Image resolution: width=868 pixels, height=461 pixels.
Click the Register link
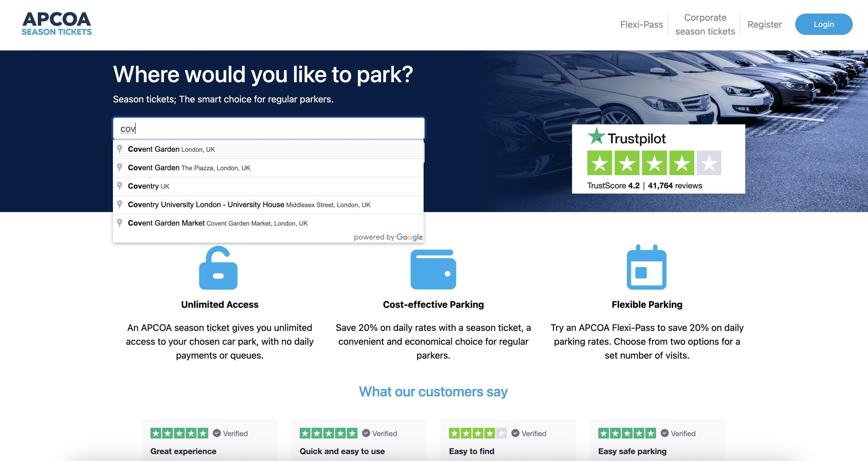pyautogui.click(x=764, y=25)
